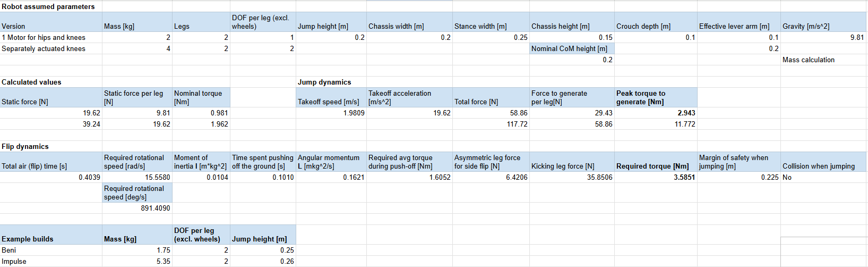Click the 'Separately actuated knees' row label

click(51, 48)
